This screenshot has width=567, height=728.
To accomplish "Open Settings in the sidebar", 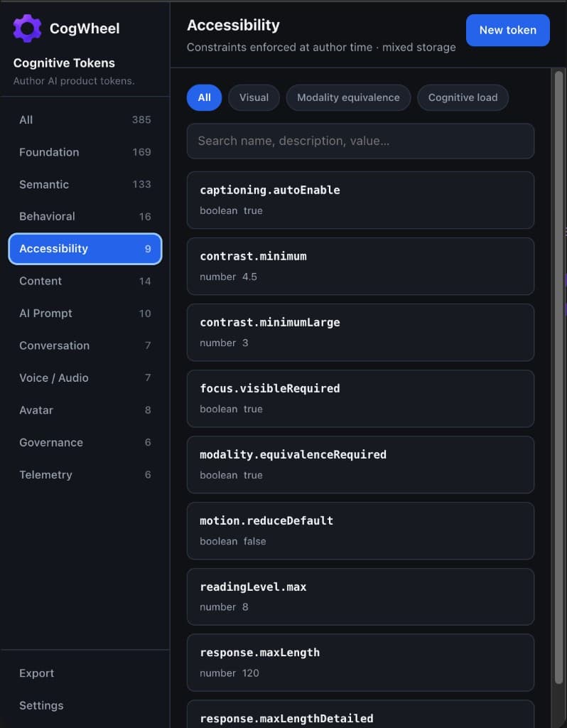I will [x=85, y=705].
